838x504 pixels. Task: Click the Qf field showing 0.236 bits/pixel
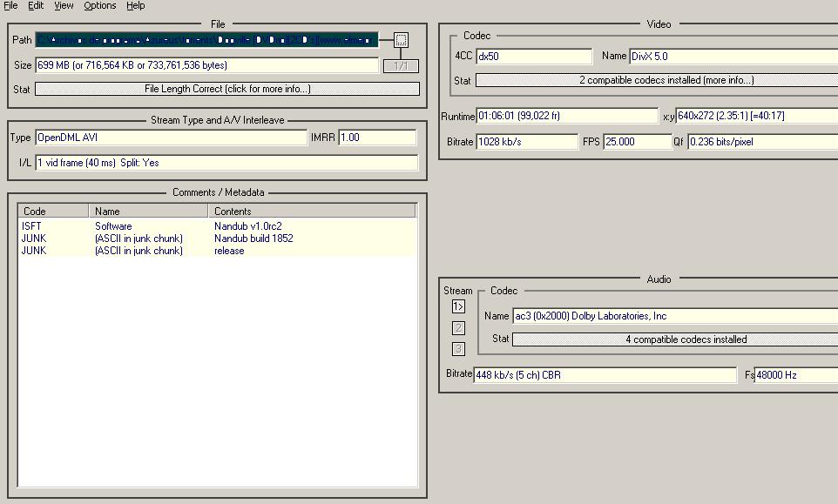tap(762, 142)
